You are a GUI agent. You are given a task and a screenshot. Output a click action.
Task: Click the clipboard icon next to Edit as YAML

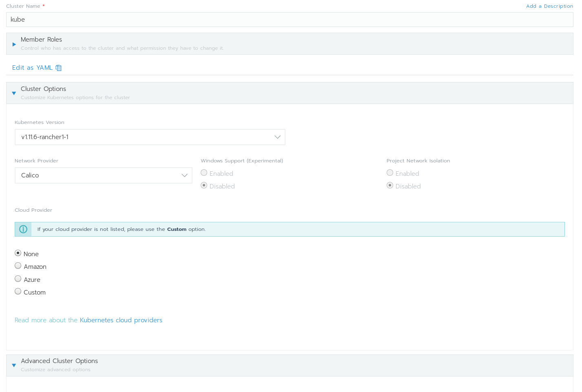pyautogui.click(x=58, y=68)
